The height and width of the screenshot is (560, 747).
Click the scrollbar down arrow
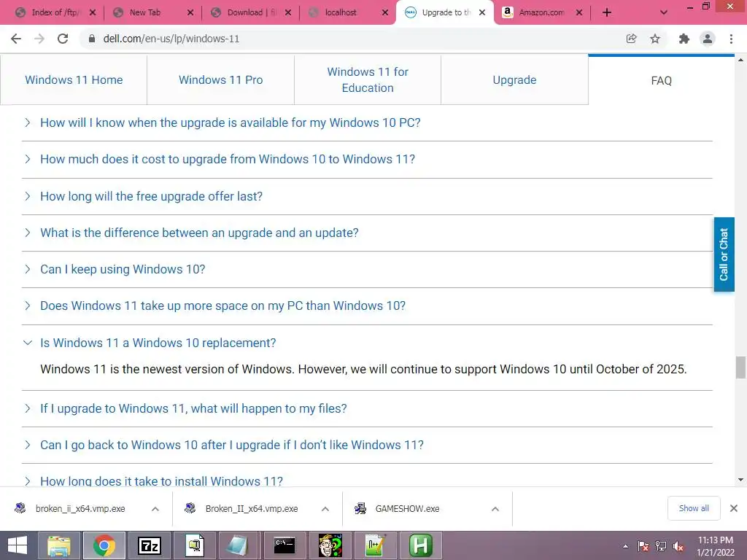coord(740,480)
